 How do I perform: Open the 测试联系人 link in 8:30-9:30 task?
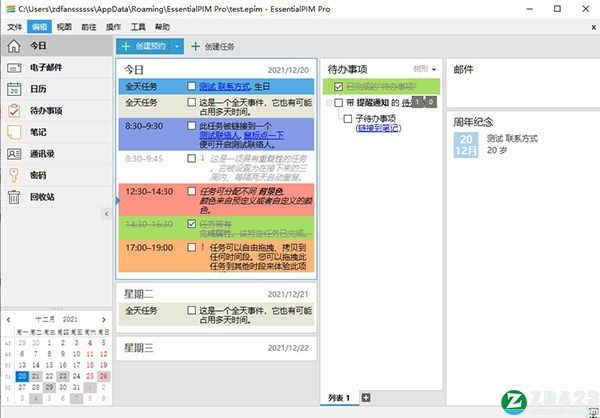point(220,135)
